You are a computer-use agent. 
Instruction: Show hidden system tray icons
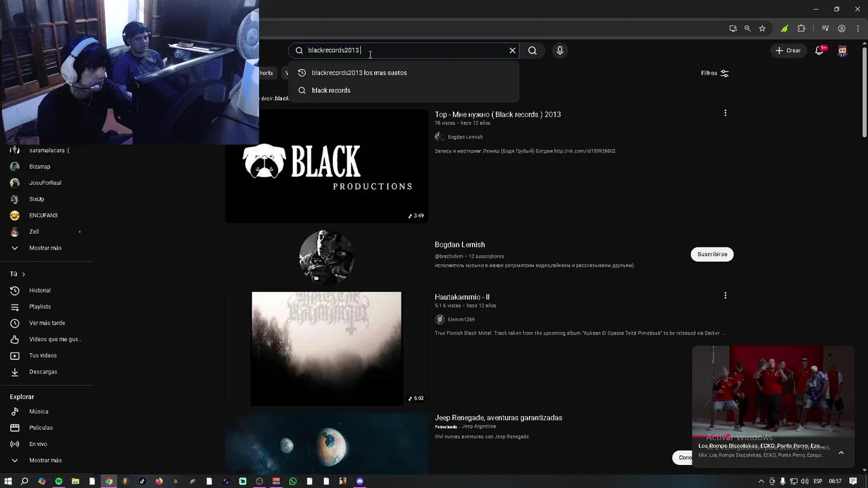tap(761, 481)
